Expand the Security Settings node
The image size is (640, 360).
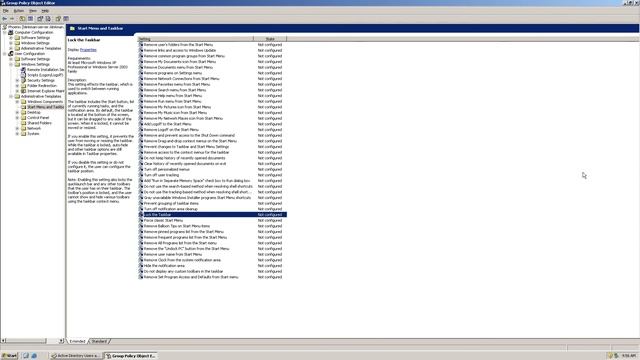coord(17,80)
